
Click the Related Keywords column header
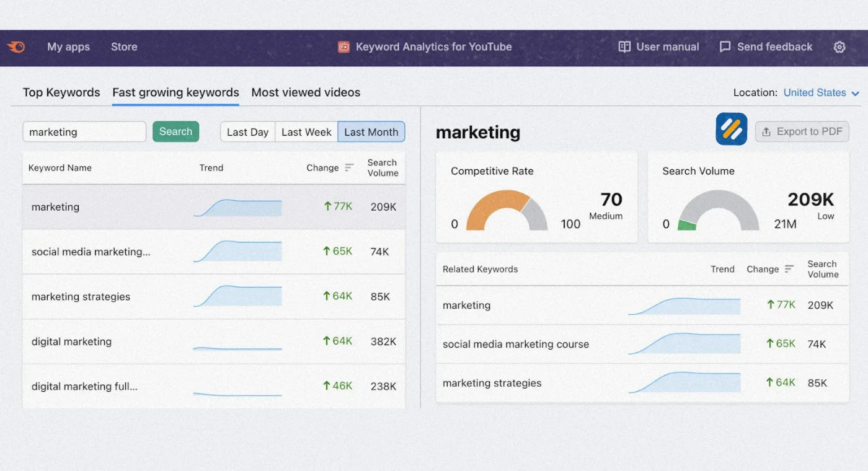tap(480, 269)
